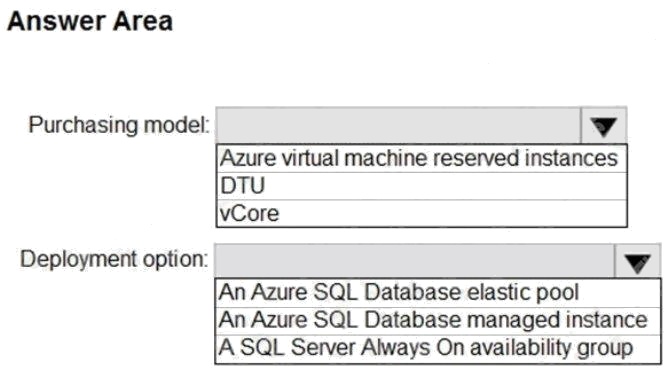Pick the Always On availability group entry
Image resolution: width=670 pixels, height=376 pixels.
438,349
